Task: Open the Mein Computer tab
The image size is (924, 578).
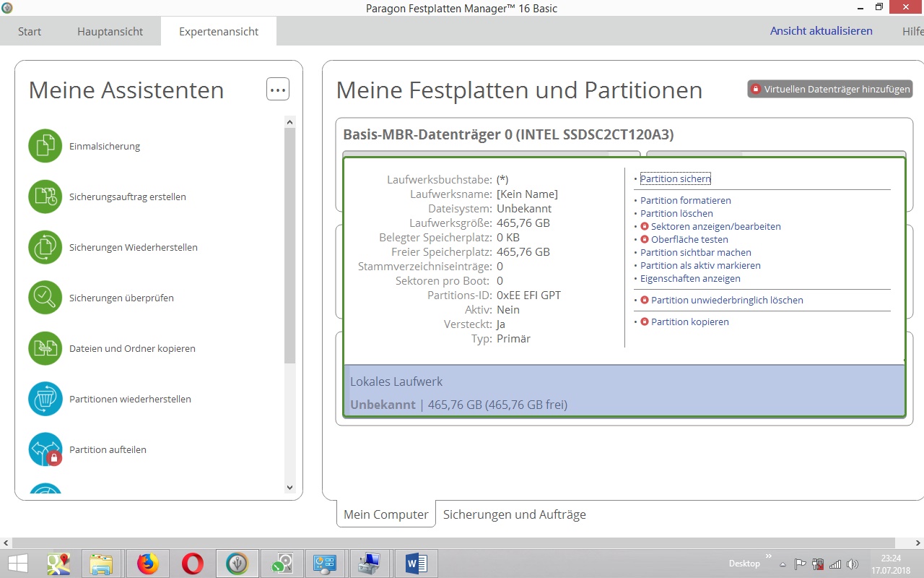Action: (386, 514)
